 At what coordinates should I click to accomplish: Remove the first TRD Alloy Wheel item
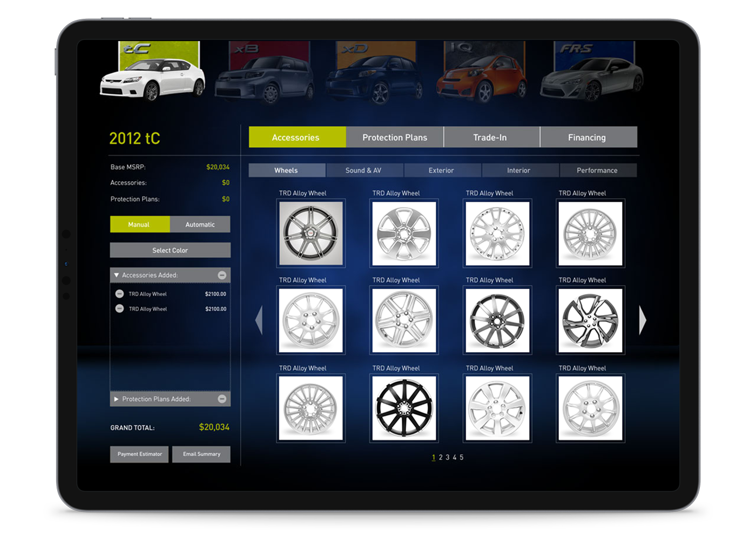coord(119,294)
